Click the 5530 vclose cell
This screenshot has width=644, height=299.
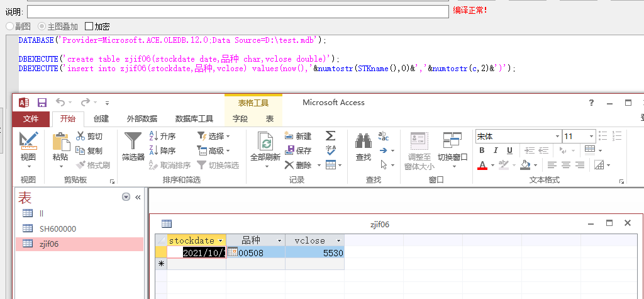coord(314,252)
